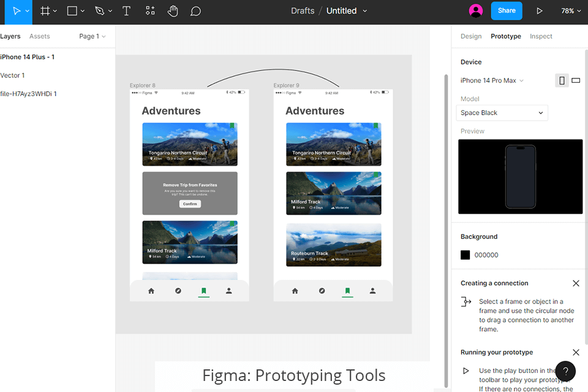Click profile icon in Explorer 9 nav
Viewport: 588px width, 392px height.
coord(372,291)
